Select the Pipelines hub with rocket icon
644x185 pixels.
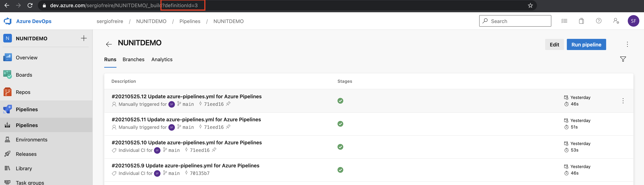coord(46,109)
